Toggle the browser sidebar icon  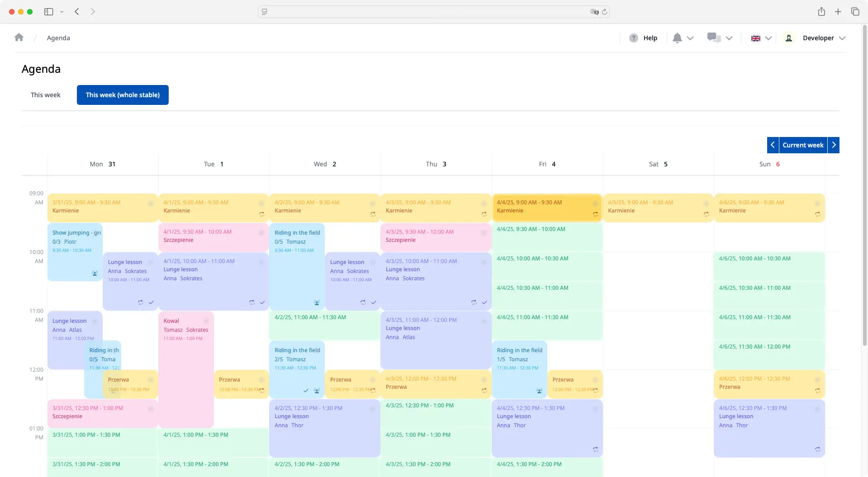click(x=48, y=12)
